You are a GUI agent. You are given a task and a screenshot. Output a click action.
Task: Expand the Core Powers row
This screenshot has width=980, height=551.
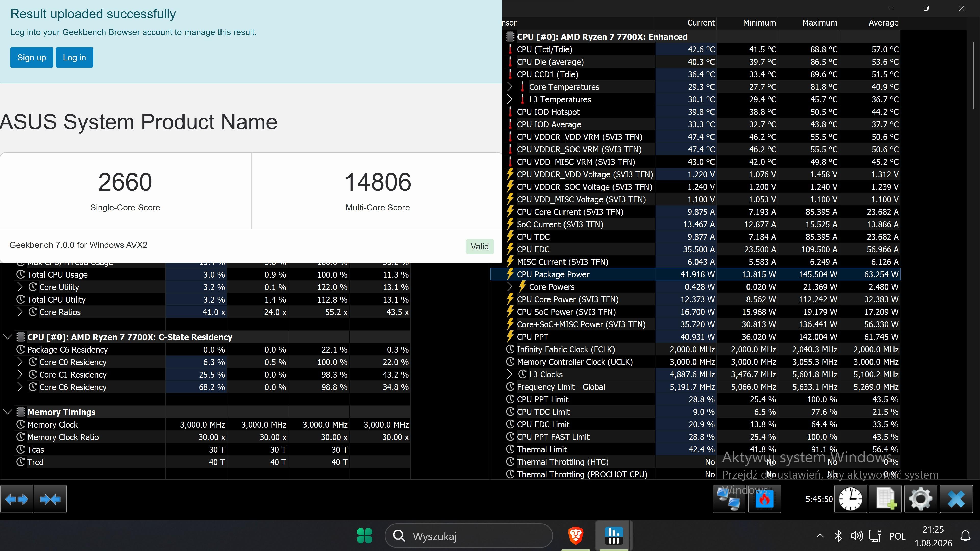tap(510, 287)
